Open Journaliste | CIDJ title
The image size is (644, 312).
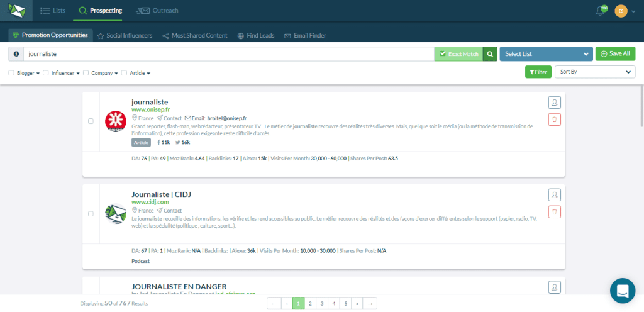tap(161, 194)
